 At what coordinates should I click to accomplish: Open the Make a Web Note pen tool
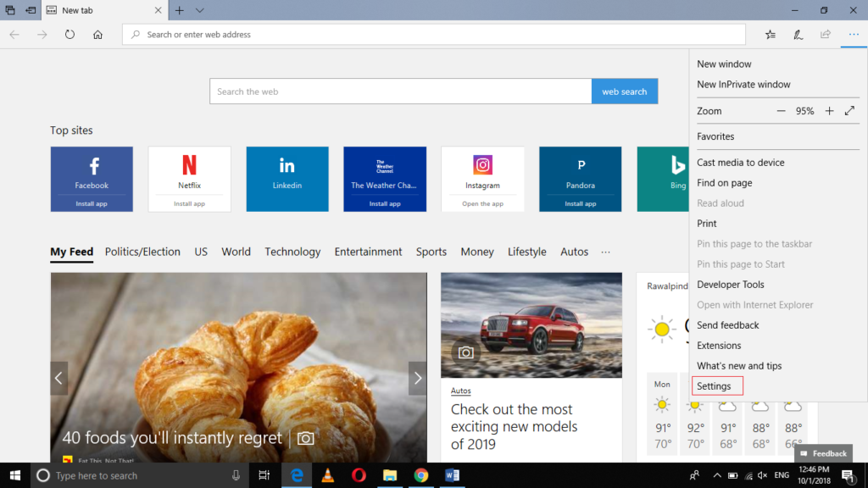click(x=797, y=34)
